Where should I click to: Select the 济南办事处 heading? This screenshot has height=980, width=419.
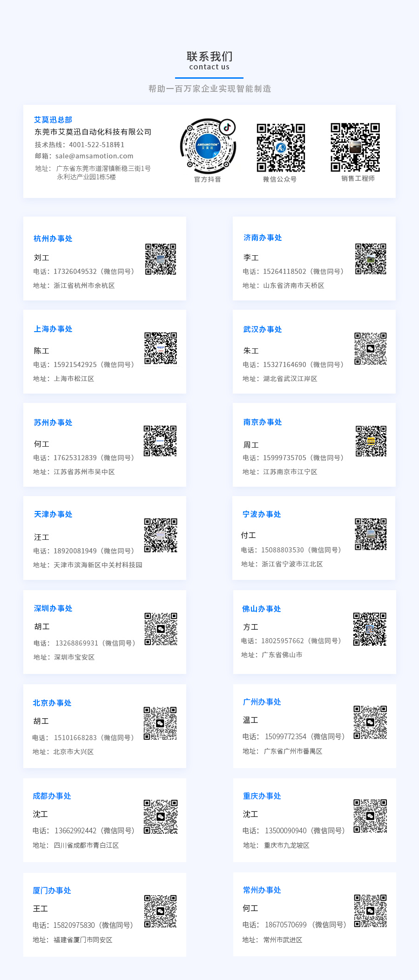click(x=263, y=238)
